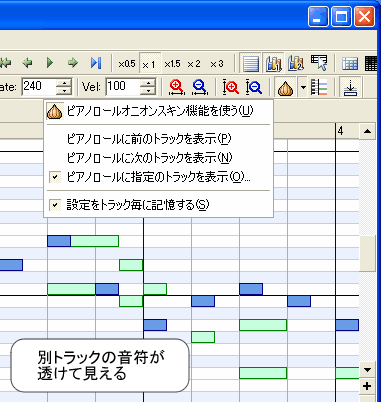Click the horizontal zoom in magnifier
Viewport: 381px width, 402px height.
click(x=176, y=88)
